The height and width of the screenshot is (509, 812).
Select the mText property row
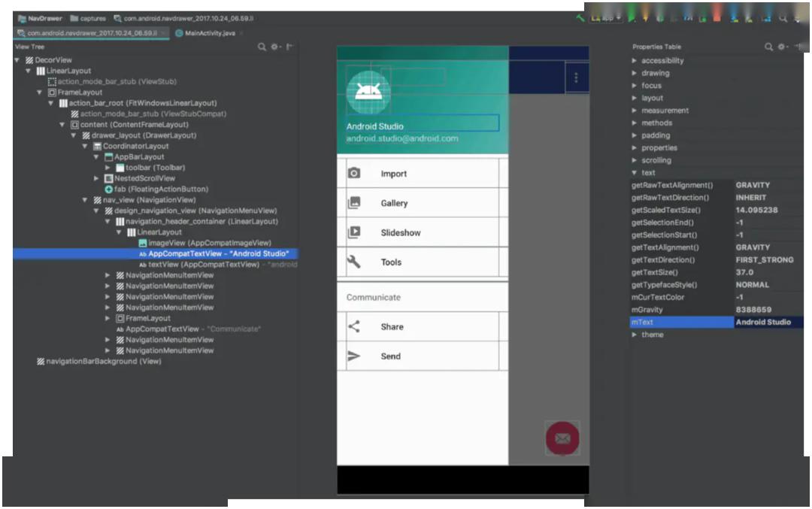tap(680, 322)
